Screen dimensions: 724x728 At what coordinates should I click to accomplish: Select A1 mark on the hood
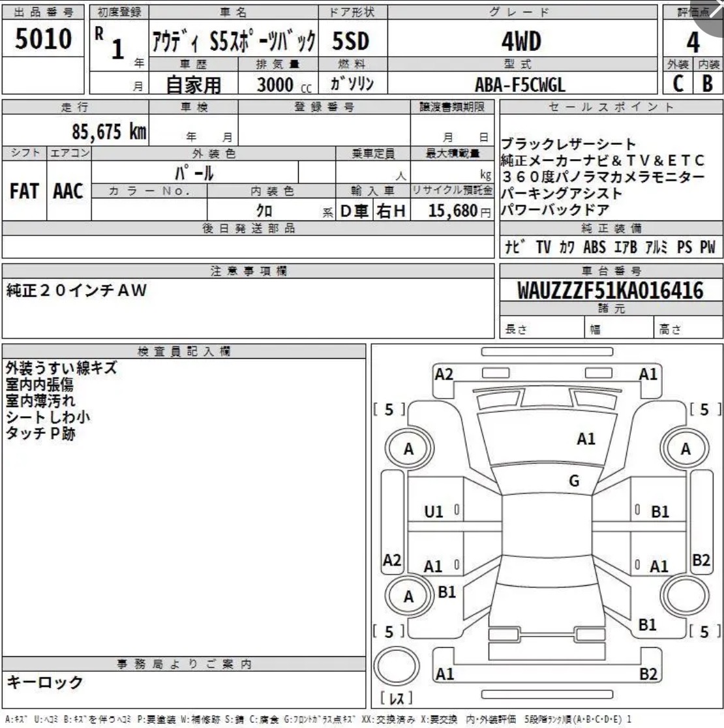[x=586, y=439]
